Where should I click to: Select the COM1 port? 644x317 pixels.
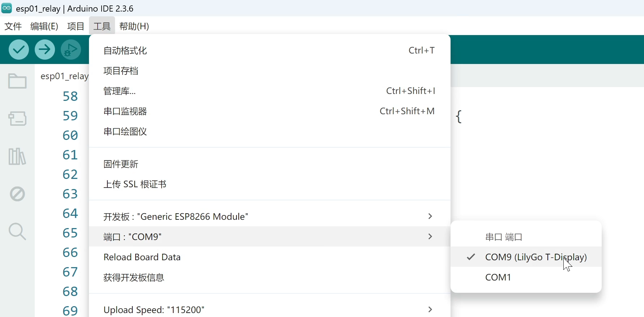coord(526,277)
